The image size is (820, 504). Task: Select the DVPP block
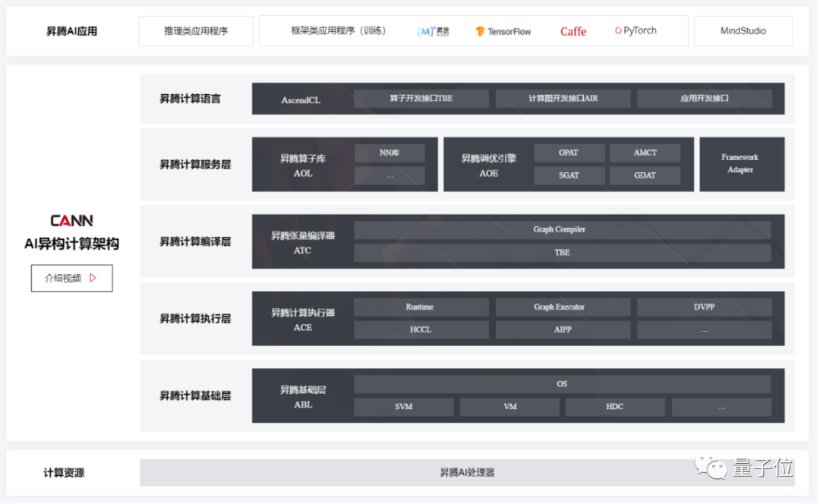pos(705,307)
